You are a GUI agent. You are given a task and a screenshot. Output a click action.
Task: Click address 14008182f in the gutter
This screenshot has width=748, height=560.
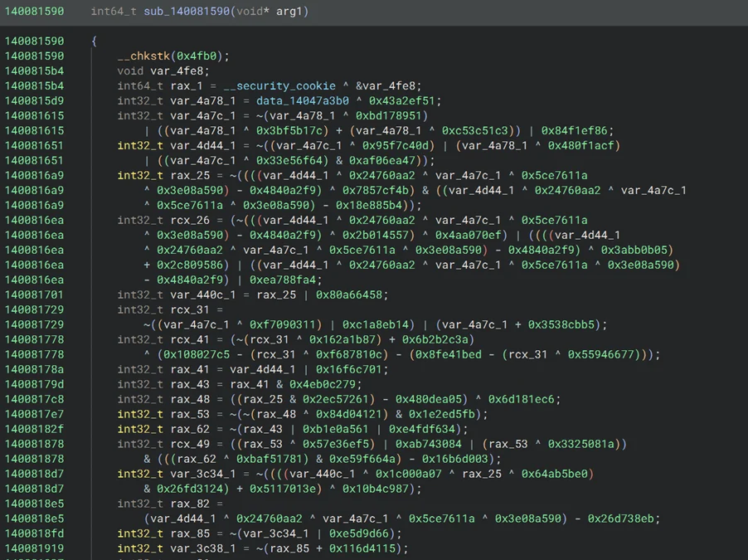34,429
